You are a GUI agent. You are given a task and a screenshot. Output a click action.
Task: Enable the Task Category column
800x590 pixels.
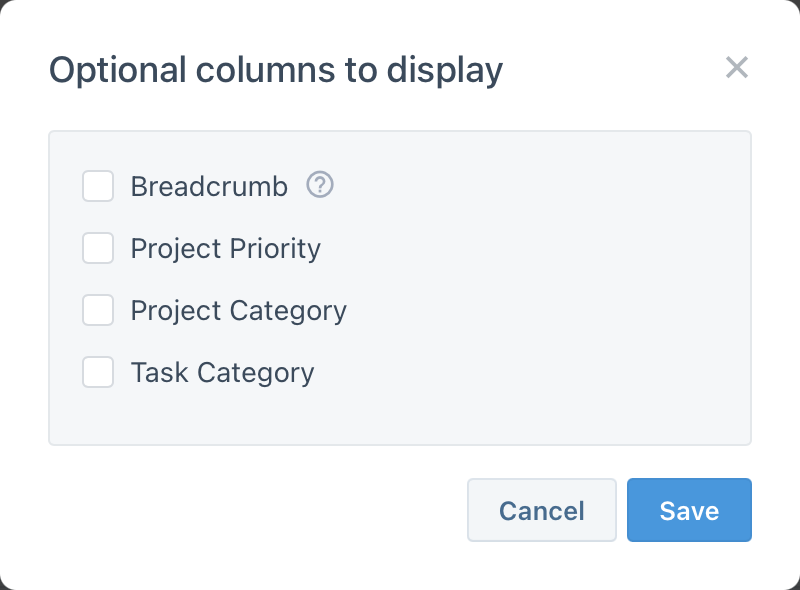(97, 372)
